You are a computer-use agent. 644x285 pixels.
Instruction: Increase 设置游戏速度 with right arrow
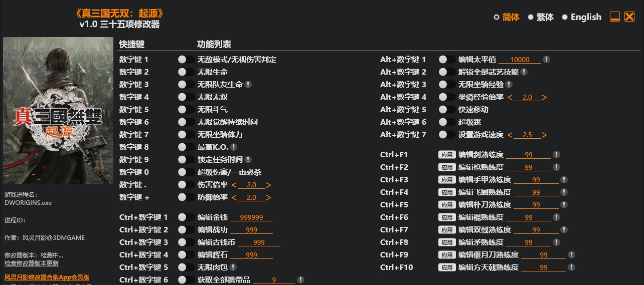[x=544, y=135]
